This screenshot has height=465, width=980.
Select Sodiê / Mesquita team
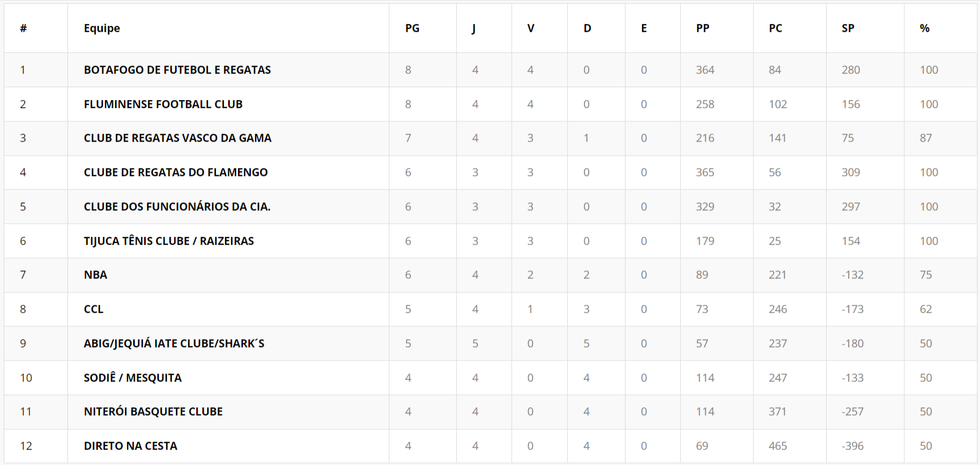coord(132,378)
